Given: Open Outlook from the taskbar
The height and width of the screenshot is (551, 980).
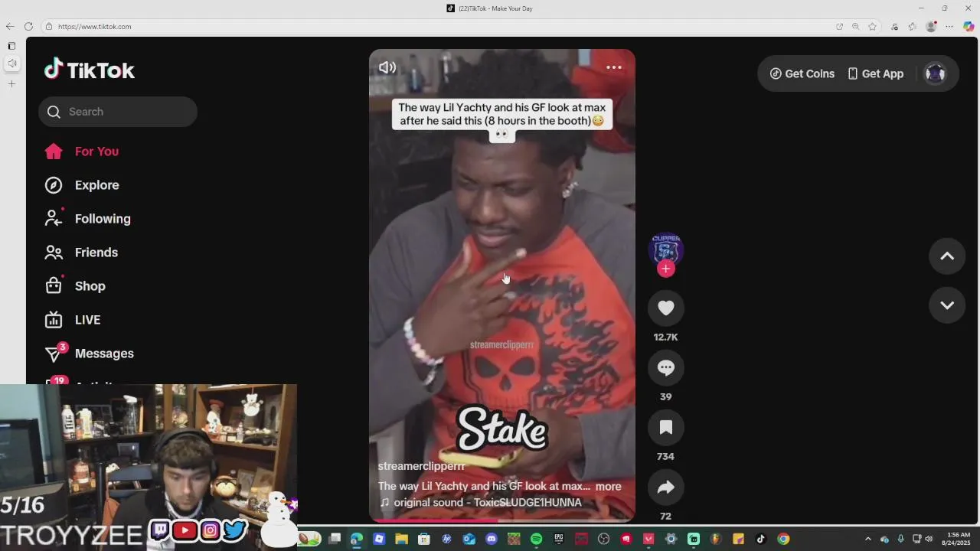Looking at the screenshot, I should 469,540.
